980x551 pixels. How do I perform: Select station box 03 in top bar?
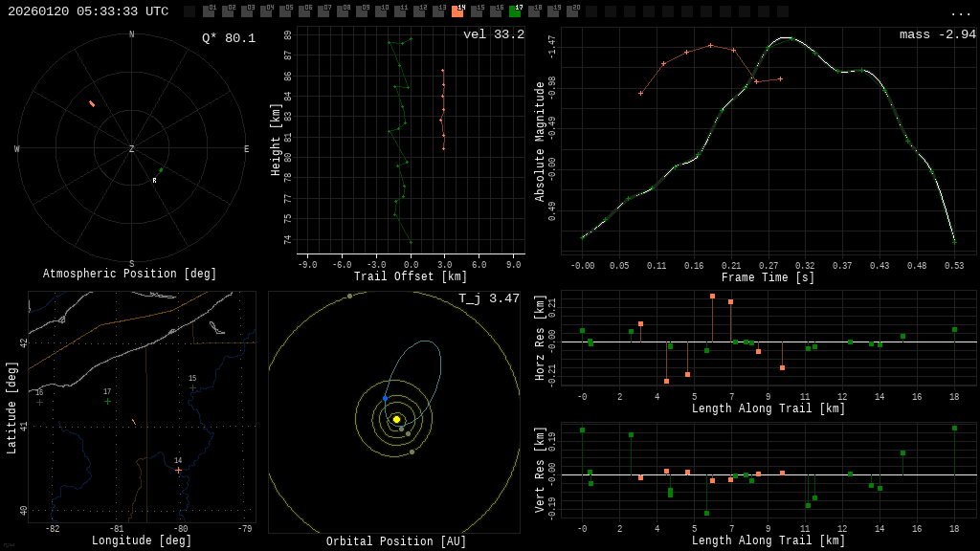point(247,11)
